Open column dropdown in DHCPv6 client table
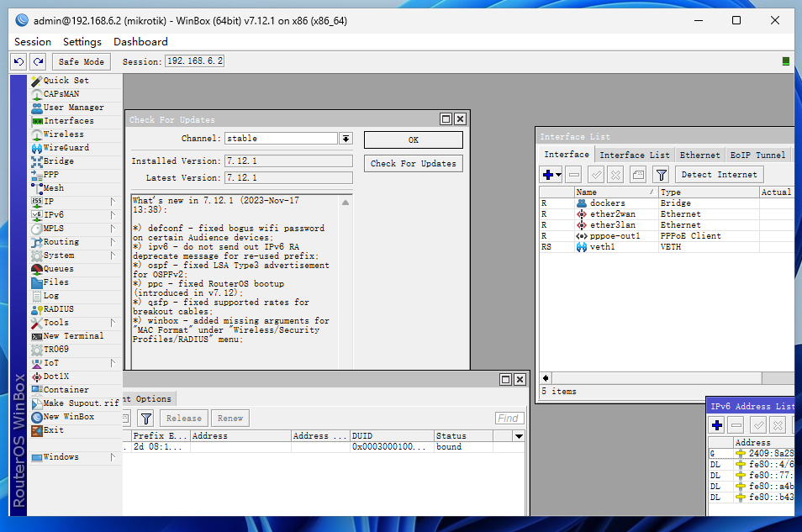The width and height of the screenshot is (802, 532). pos(520,436)
